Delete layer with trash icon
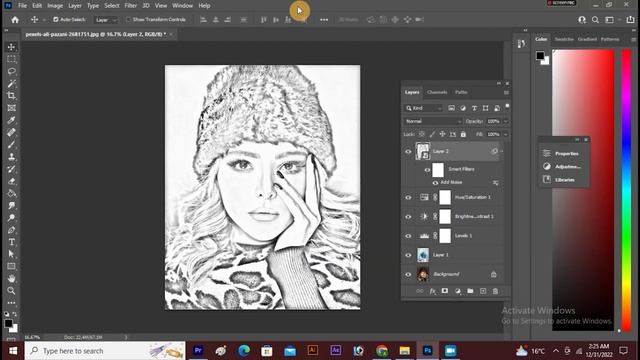The width and height of the screenshot is (640, 360). (495, 291)
